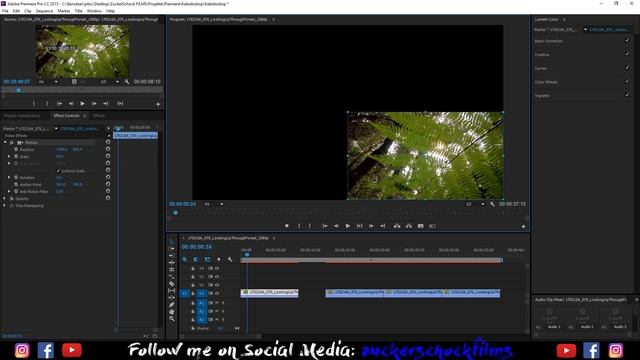Open Program monitor playback resolution dropdown
The height and width of the screenshot is (360, 640).
tap(475, 204)
